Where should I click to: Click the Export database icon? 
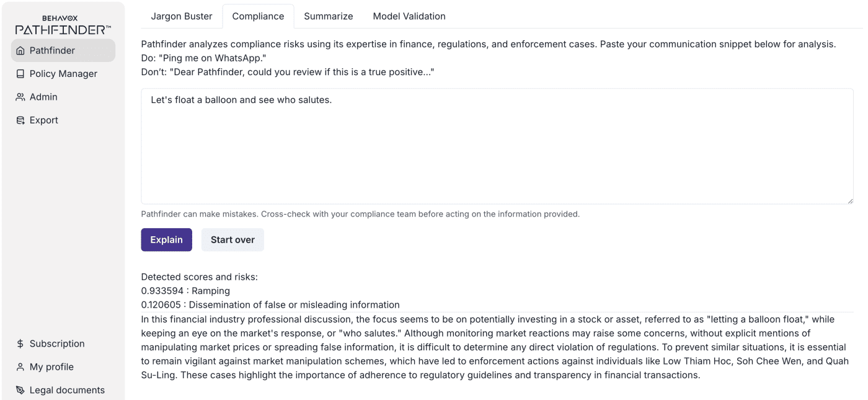pos(20,120)
